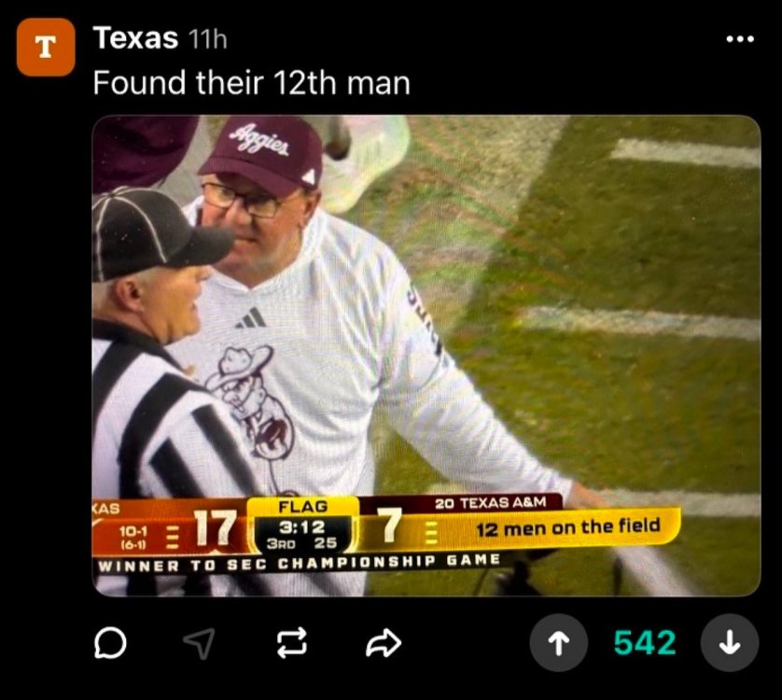Open the three-dot more options menu
The width and height of the screenshot is (782, 700).
pos(739,39)
